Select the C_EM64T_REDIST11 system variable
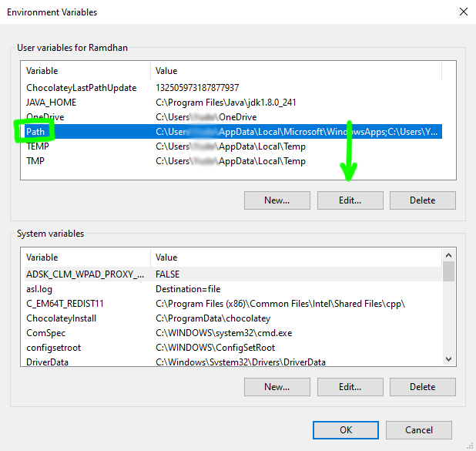Screen dimensions: 476x451 pyautogui.click(x=233, y=304)
